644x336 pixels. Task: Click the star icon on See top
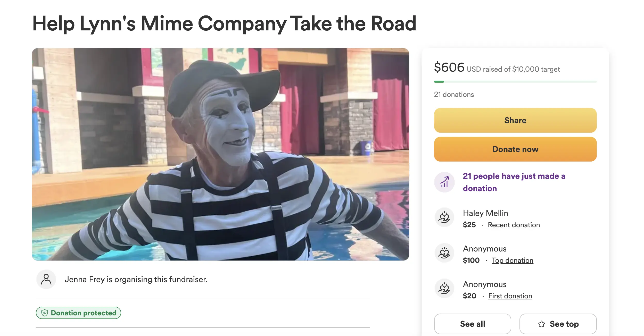[x=542, y=324]
